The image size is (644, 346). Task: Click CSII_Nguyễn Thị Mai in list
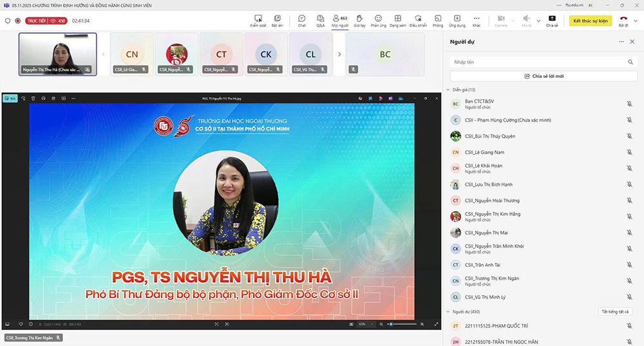486,233
